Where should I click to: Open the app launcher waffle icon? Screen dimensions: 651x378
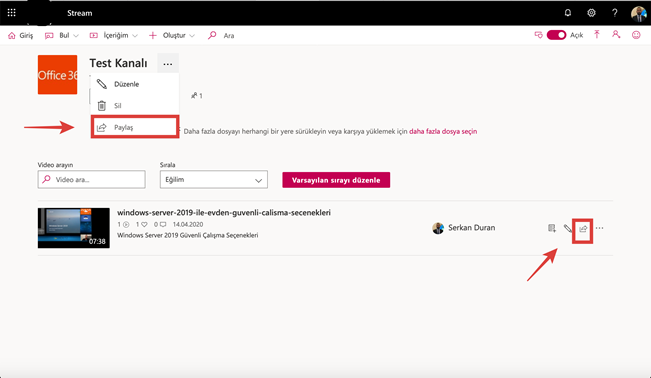coord(12,13)
